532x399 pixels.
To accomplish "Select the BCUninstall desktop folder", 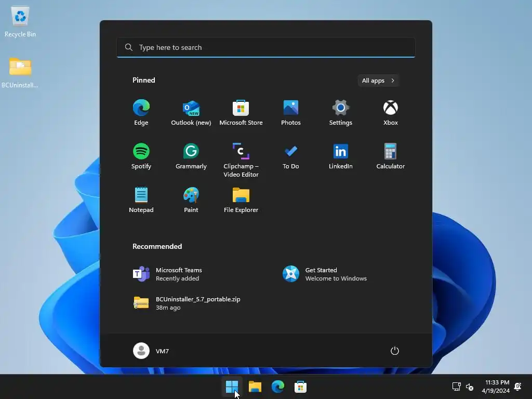I will tap(20, 73).
